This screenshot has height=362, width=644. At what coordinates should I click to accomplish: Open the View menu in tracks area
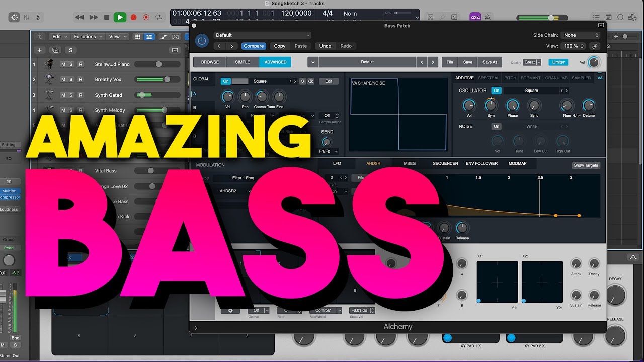point(117,37)
